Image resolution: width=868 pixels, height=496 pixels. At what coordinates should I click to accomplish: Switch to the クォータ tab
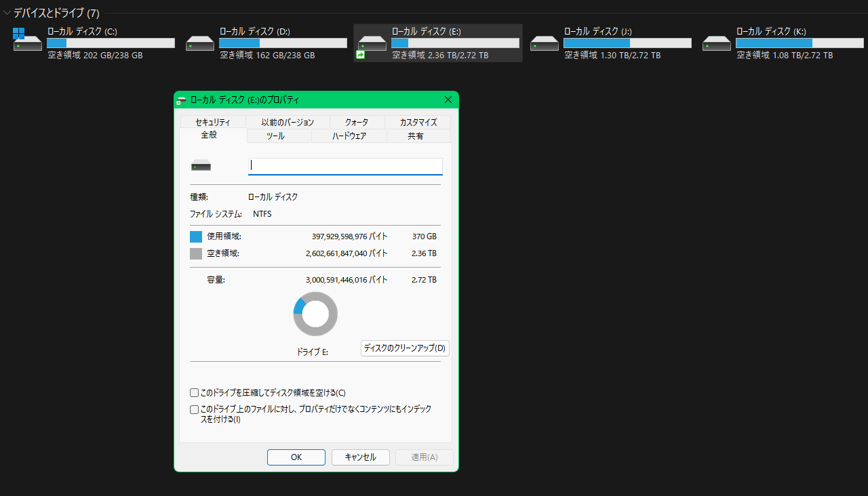coord(357,123)
